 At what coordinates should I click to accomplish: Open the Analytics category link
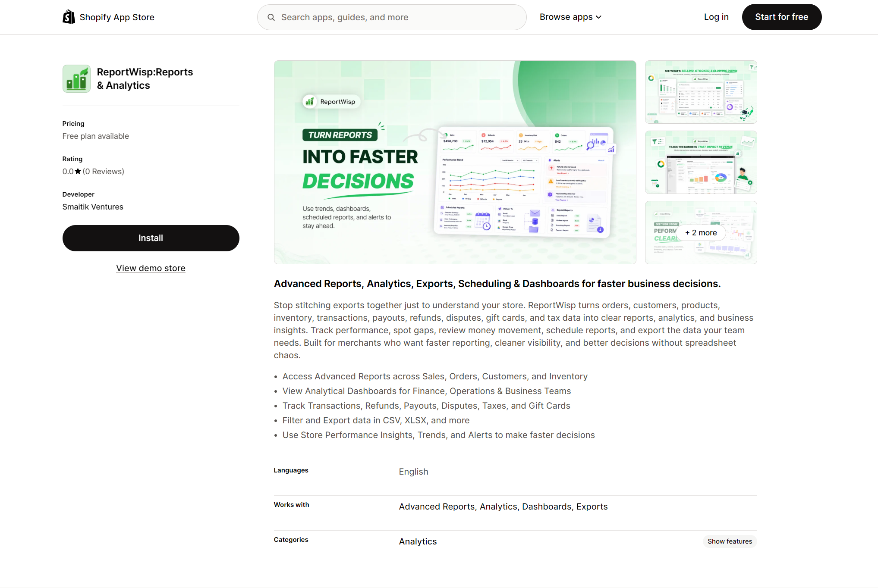(x=418, y=541)
